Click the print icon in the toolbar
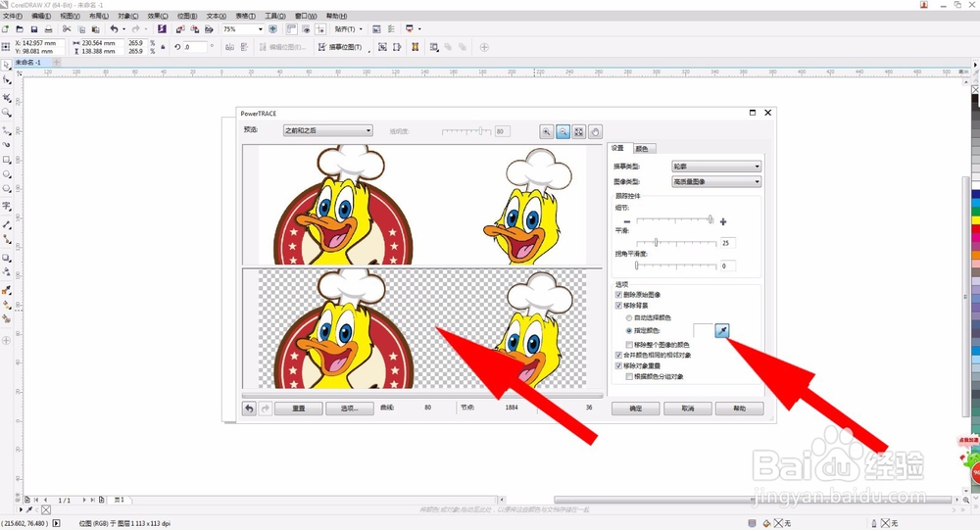 (x=48, y=28)
